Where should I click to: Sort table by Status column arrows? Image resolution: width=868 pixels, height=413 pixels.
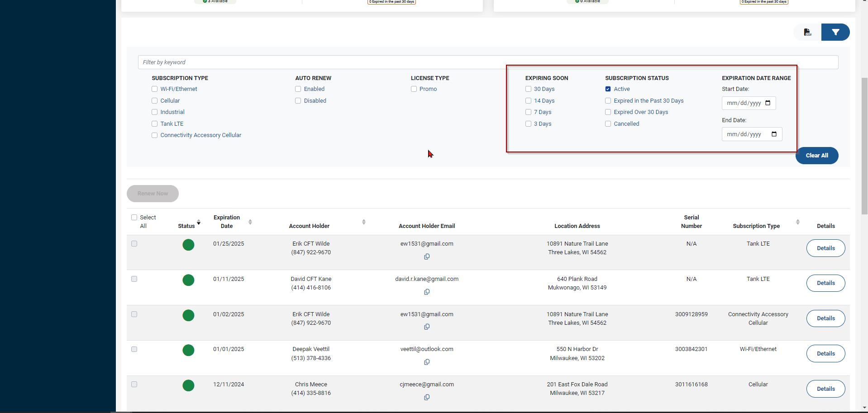coord(199,222)
